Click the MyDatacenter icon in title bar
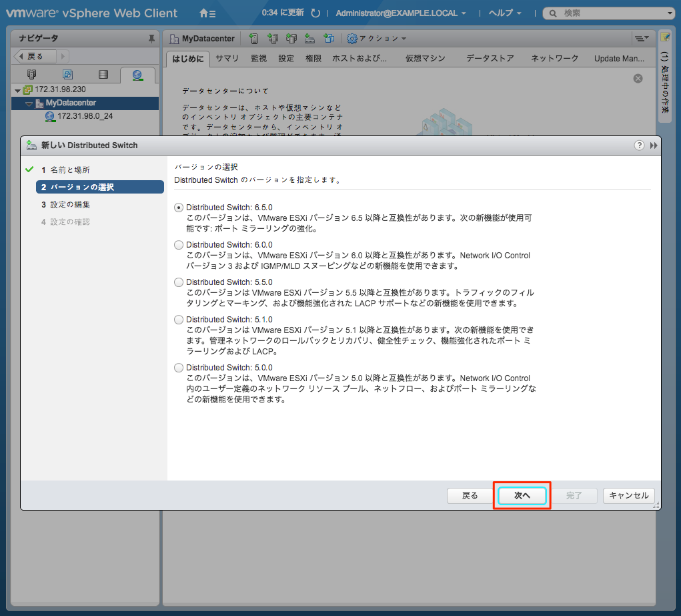 [174, 39]
